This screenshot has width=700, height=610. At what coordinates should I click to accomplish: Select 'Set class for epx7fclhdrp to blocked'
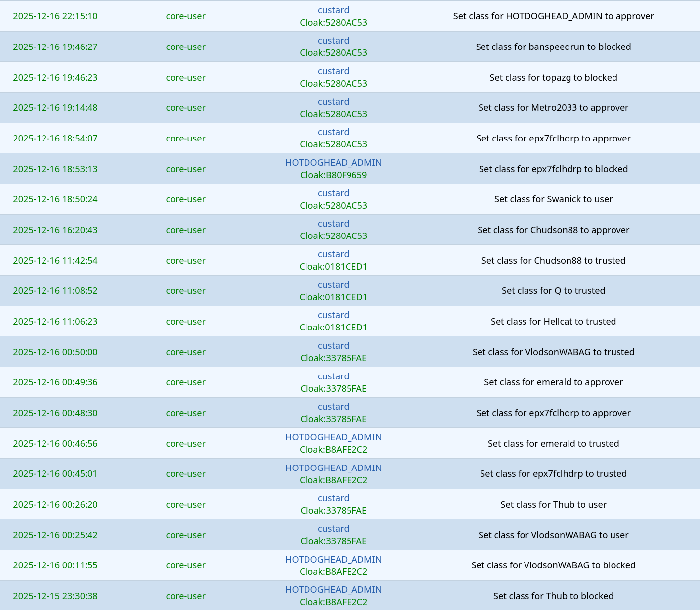[553, 169]
